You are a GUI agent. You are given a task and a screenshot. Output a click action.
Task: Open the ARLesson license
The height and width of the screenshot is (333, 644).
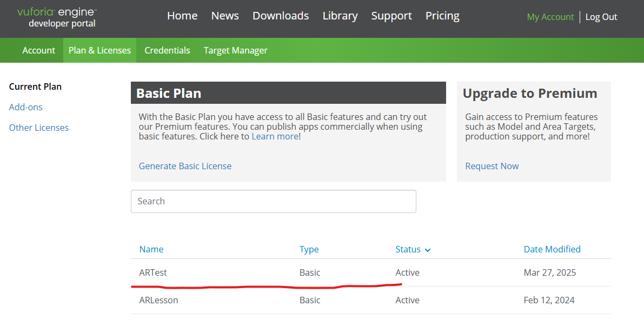coord(158,300)
